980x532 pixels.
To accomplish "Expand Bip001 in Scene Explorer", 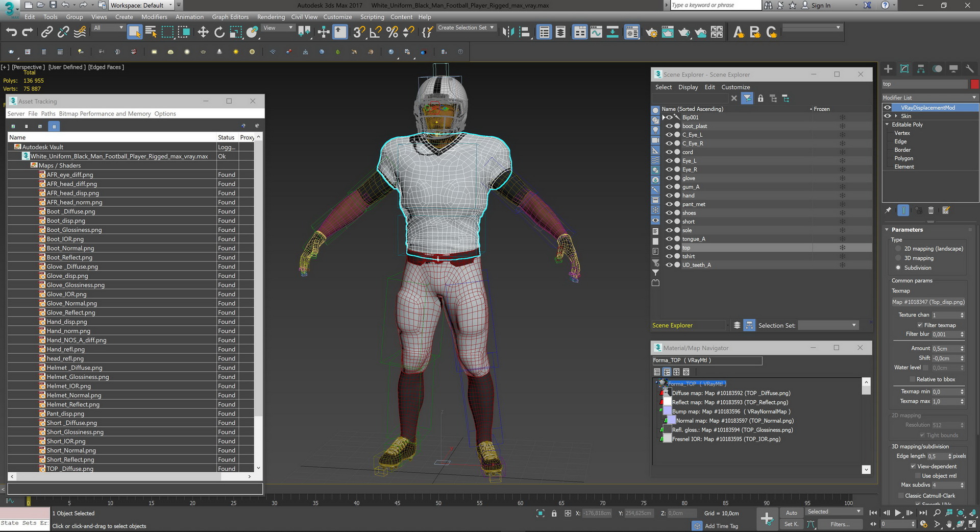I will click(x=664, y=117).
